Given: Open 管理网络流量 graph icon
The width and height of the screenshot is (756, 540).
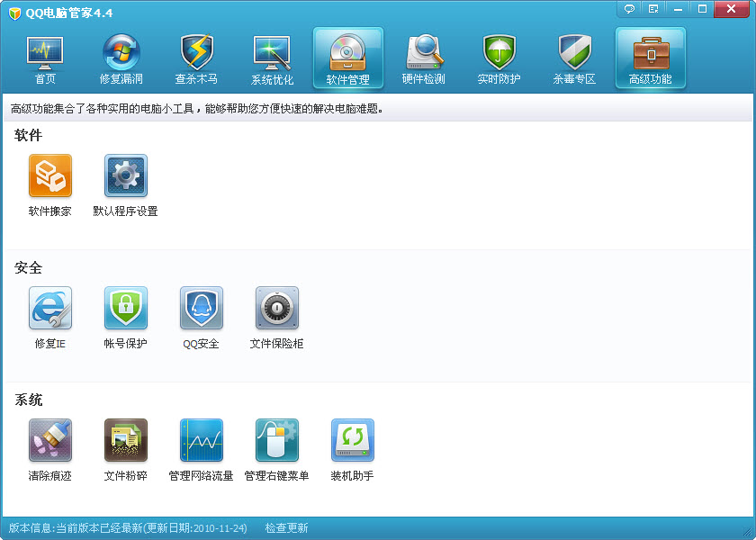Looking at the screenshot, I should pos(202,440).
